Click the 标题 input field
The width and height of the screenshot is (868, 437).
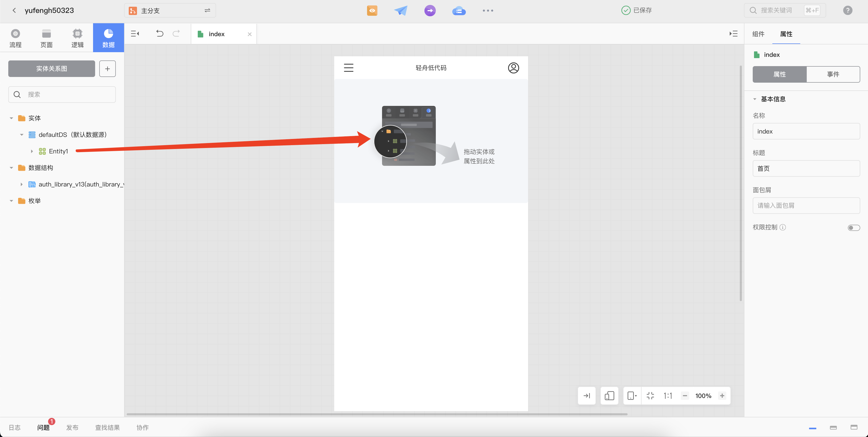(x=806, y=168)
